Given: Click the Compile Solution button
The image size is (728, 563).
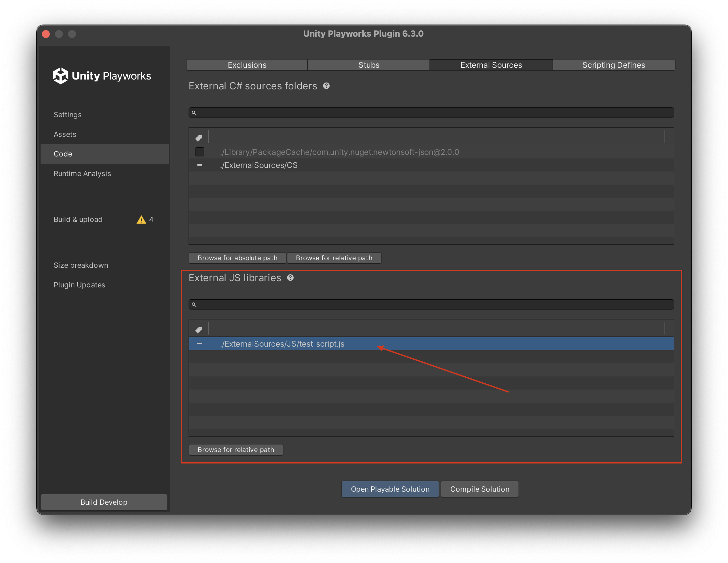Looking at the screenshot, I should tap(480, 489).
